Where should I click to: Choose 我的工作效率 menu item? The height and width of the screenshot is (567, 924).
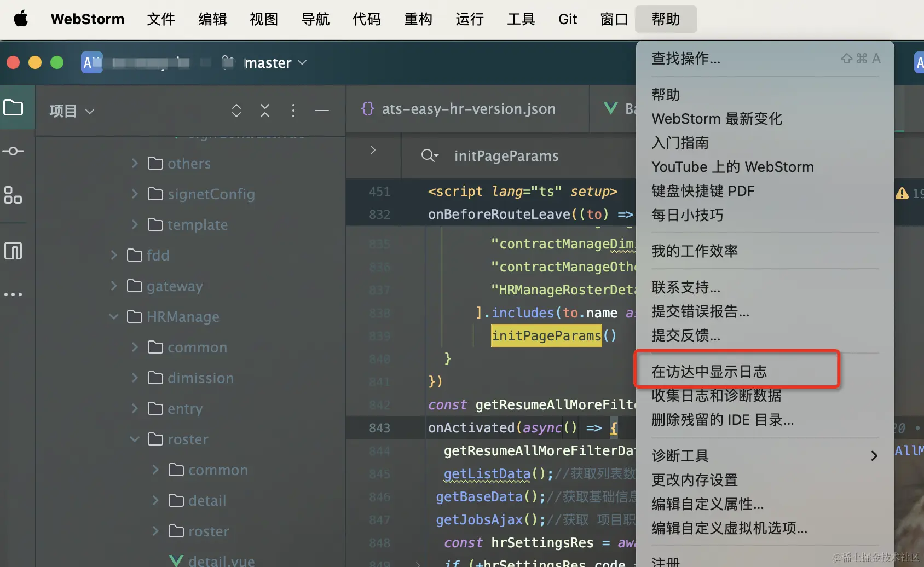[x=765, y=251]
